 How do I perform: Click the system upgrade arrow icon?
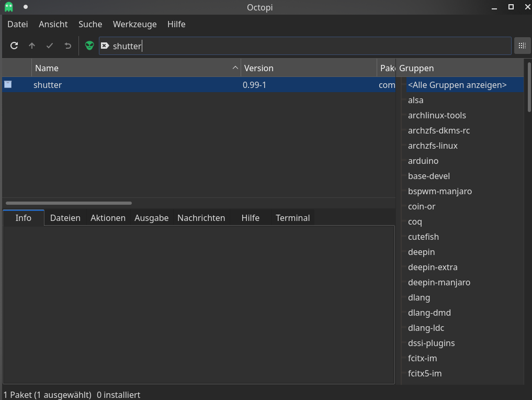click(x=32, y=46)
